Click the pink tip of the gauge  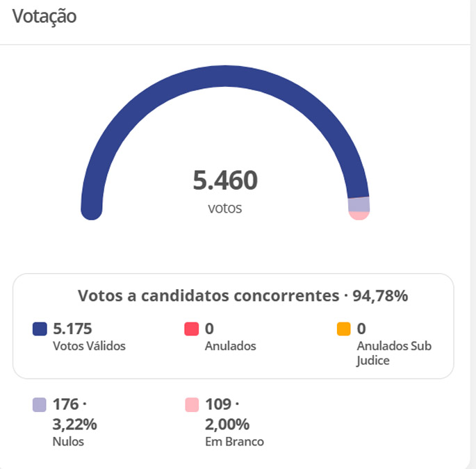coord(359,215)
